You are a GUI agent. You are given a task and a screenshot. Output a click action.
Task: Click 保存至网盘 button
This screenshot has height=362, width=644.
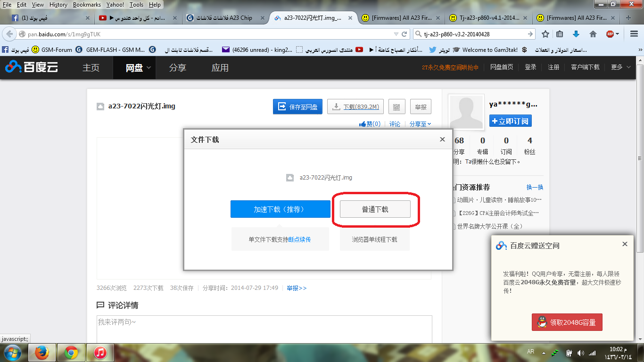(x=297, y=107)
